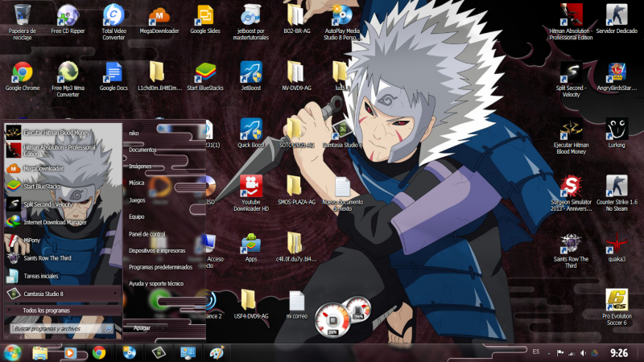Click Chrome icon in the taskbar

[99, 352]
